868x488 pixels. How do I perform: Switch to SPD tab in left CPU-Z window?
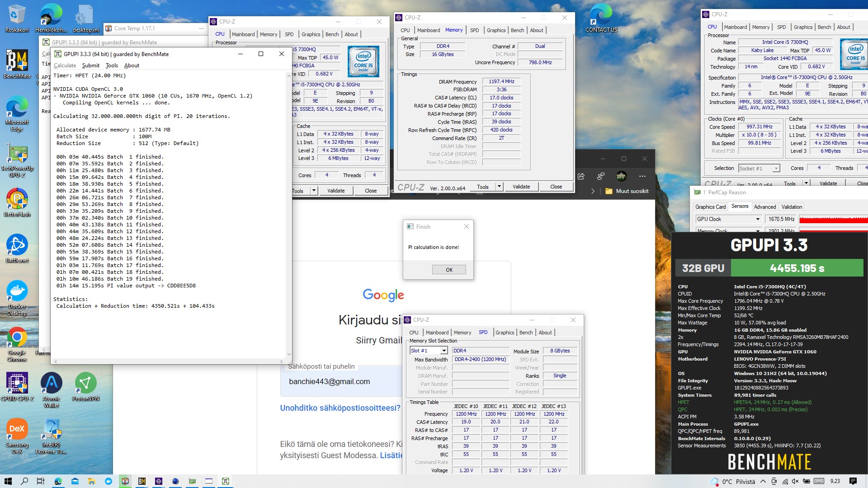(x=289, y=34)
